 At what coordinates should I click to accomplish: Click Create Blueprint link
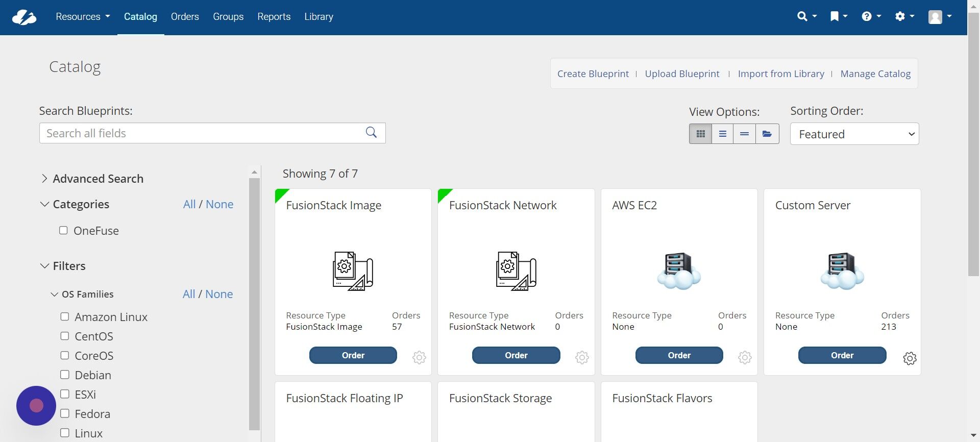tap(593, 73)
